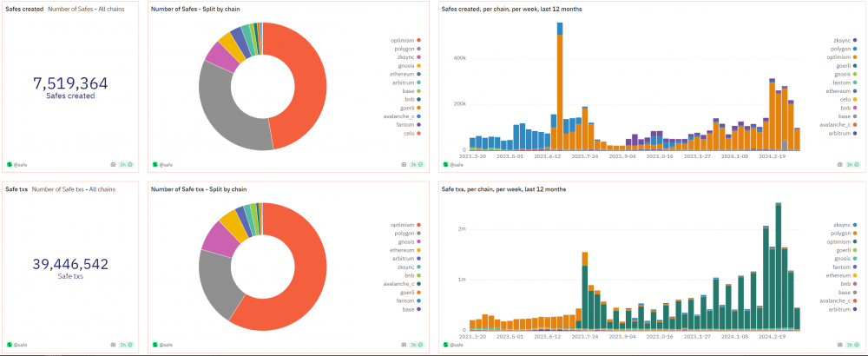Viewport: 868px width, 356px height.
Task: Click the camera icon in Safes created counter panel
Action: coord(114,164)
